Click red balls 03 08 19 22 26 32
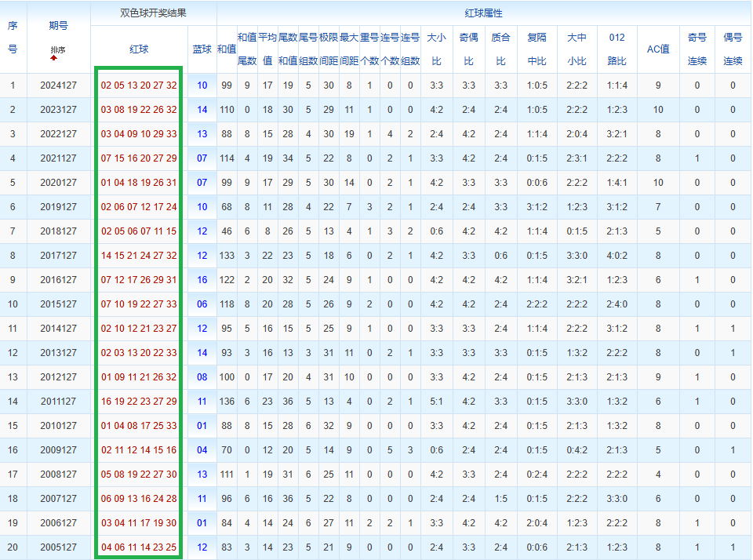 139,110
